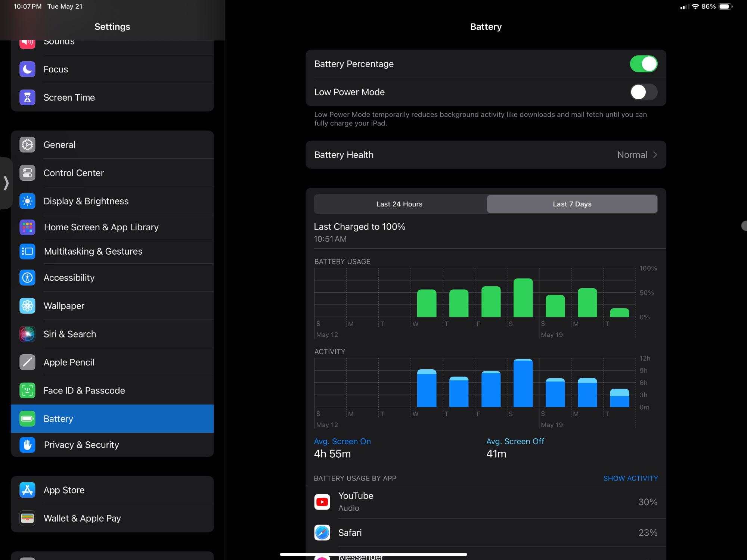Turn off Battery Percentage switch
This screenshot has height=560, width=747.
pos(643,64)
